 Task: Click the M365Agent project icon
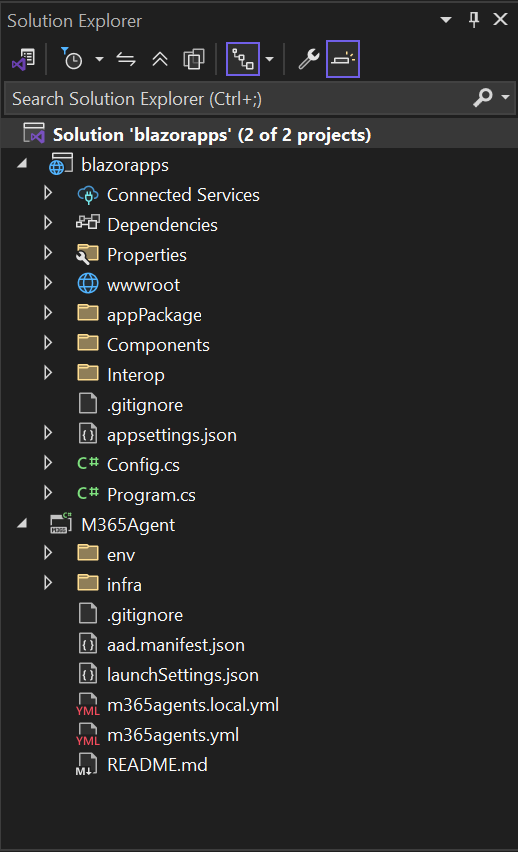pyautogui.click(x=61, y=523)
